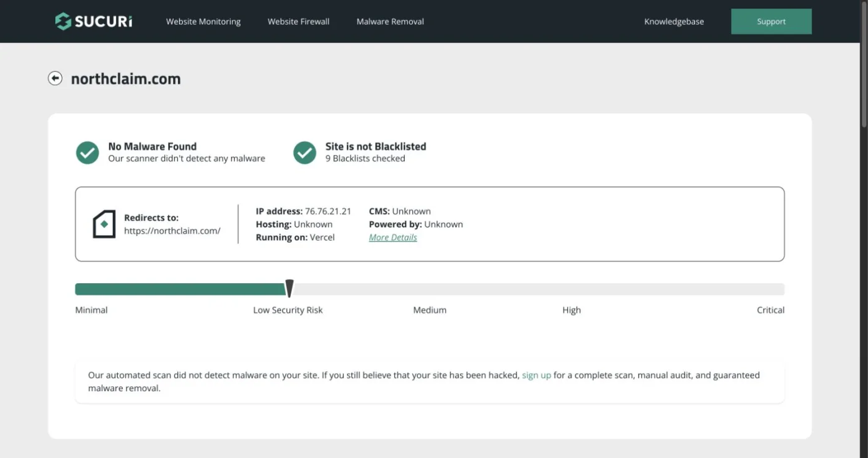868x458 pixels.
Task: Follow the sign up link
Action: (x=536, y=375)
